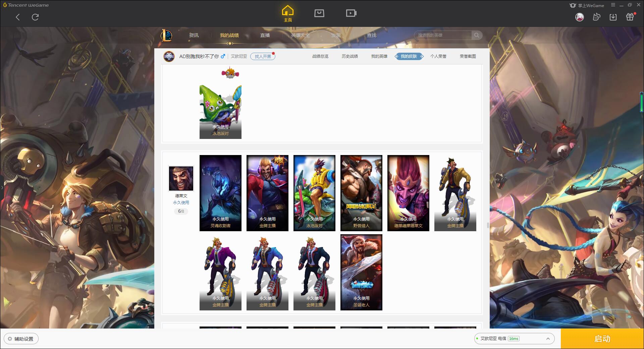644x349 pixels.
Task: Click the 启动 launch button
Action: pos(602,339)
